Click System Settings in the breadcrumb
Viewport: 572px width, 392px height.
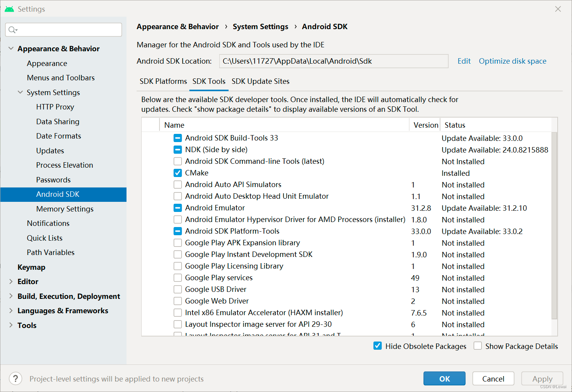[x=260, y=26]
